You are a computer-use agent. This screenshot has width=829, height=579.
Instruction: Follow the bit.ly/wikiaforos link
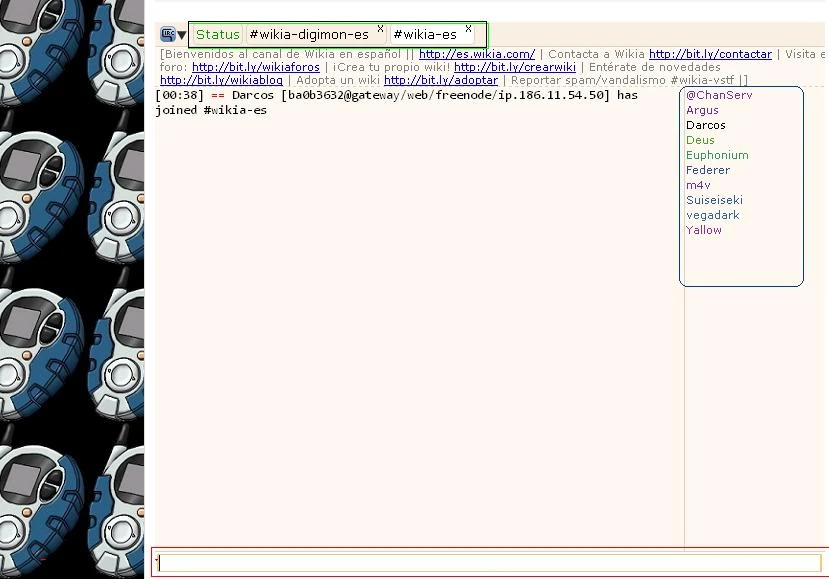point(256,67)
